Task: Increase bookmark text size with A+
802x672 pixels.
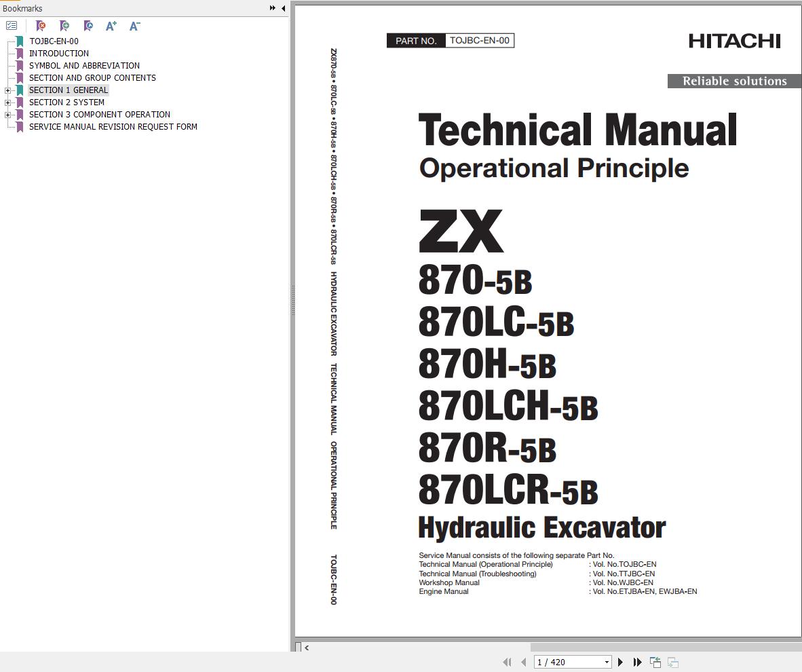Action: coord(111,26)
